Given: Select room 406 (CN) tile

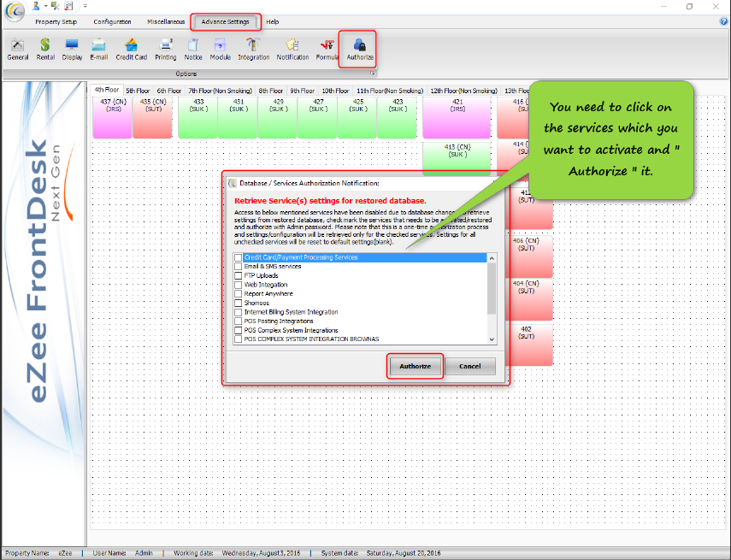Looking at the screenshot, I should tap(531, 256).
